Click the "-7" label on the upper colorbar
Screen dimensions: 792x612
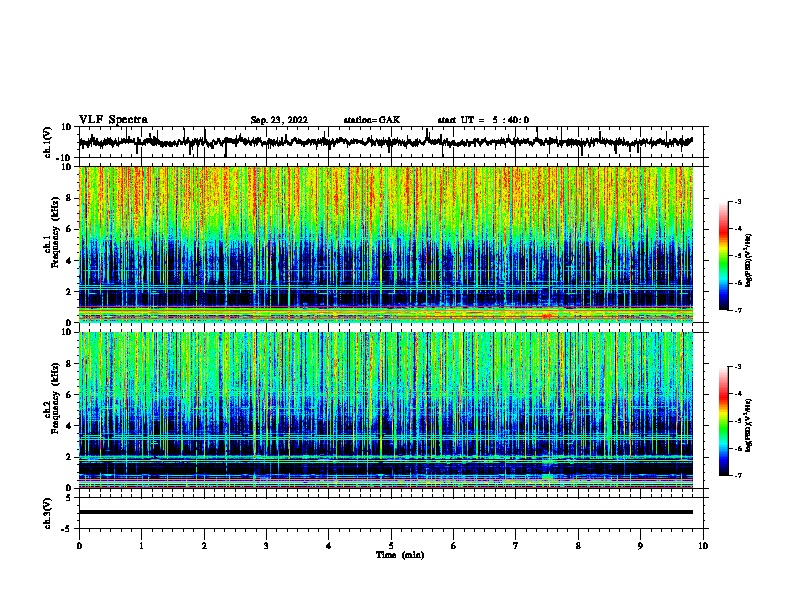pyautogui.click(x=737, y=310)
